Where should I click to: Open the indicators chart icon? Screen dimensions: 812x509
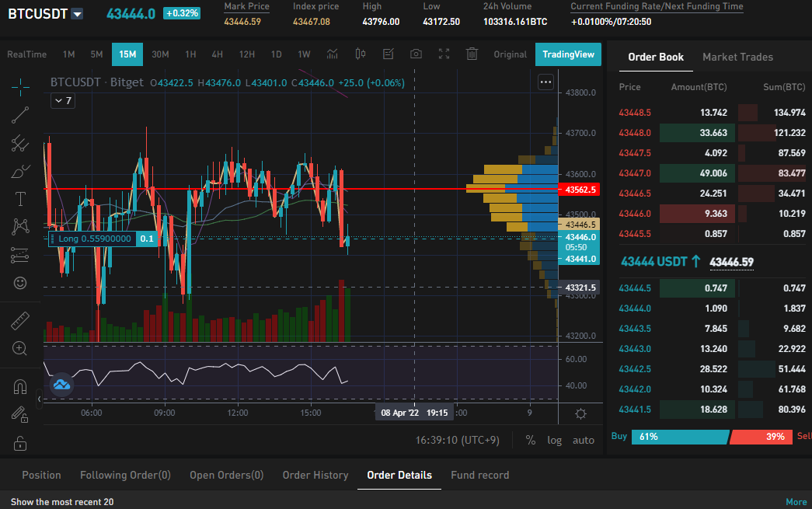pyautogui.click(x=333, y=54)
